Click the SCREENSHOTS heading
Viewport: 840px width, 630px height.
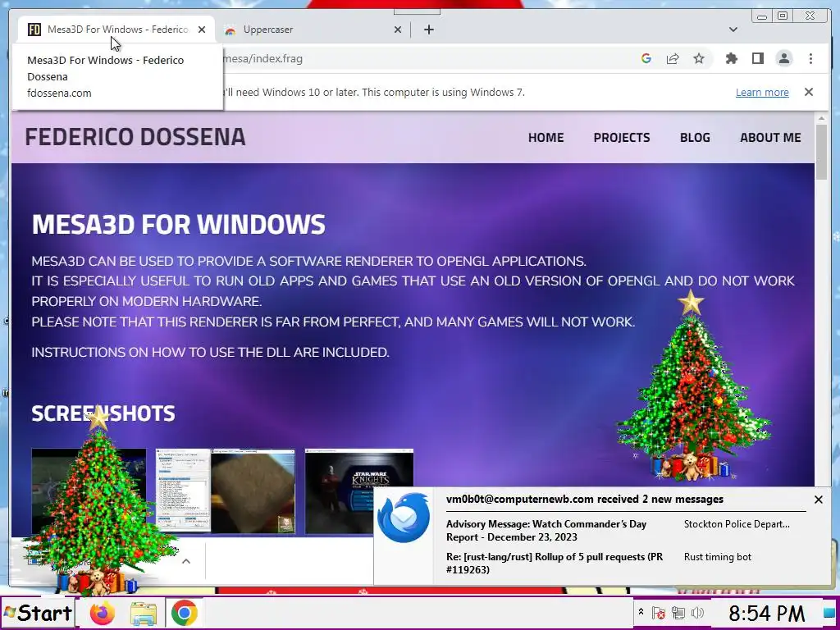[103, 413]
